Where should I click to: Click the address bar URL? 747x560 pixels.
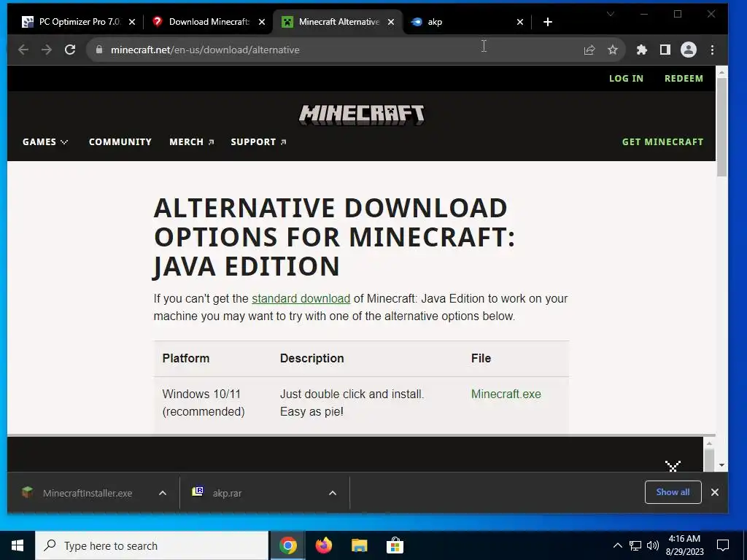(205, 50)
